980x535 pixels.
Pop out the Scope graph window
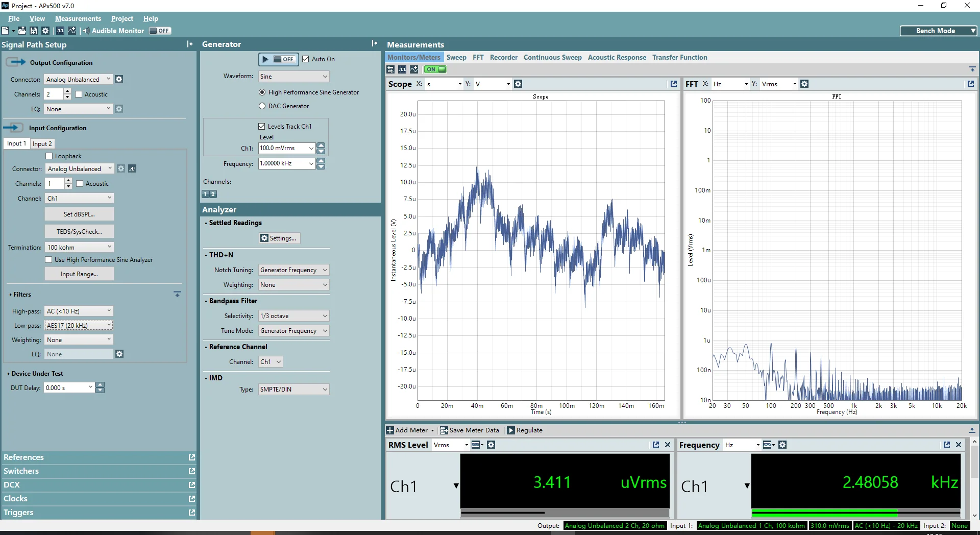click(x=674, y=84)
